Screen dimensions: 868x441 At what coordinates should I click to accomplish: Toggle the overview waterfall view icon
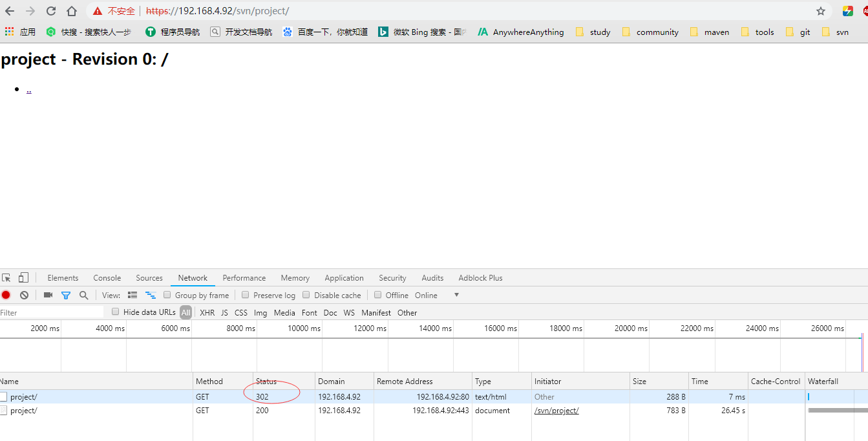pos(151,295)
